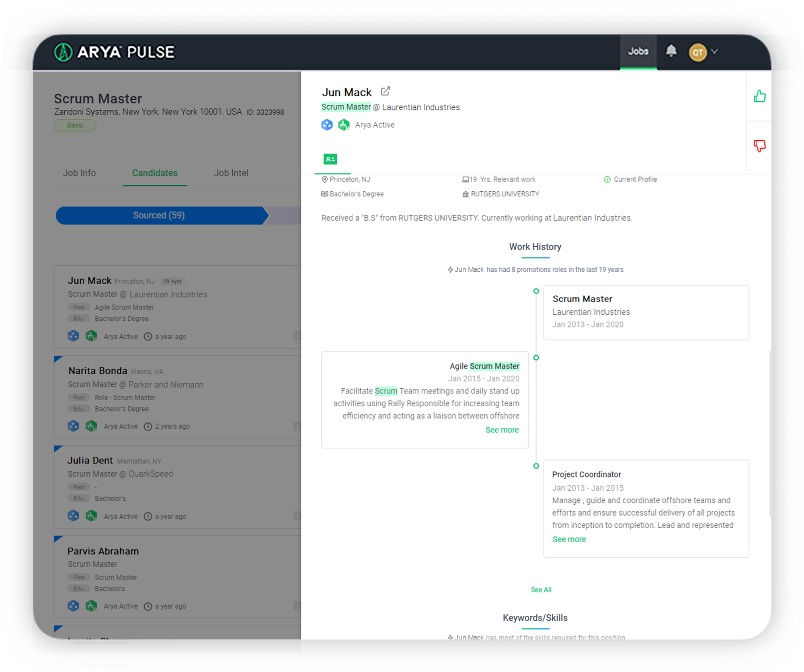The height and width of the screenshot is (672, 804).
Task: Click the blue star badge beside Arya Active in profile
Action: click(x=327, y=125)
